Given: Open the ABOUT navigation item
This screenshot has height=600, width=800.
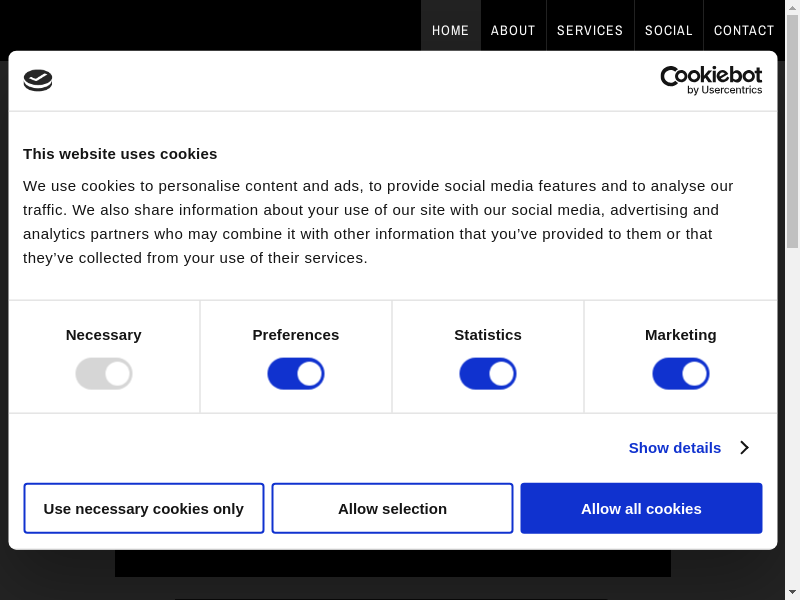Looking at the screenshot, I should pyautogui.click(x=513, y=30).
